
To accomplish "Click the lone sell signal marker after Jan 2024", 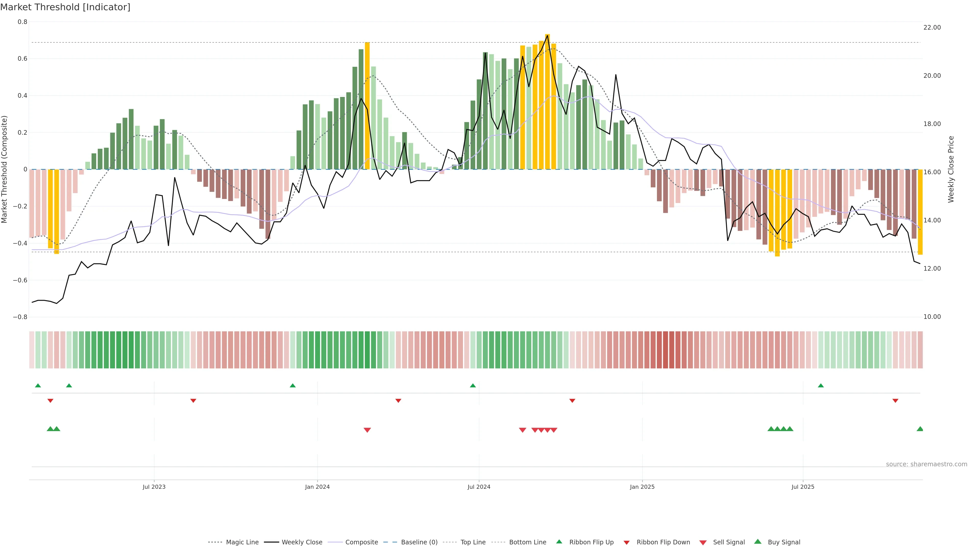I will click(x=367, y=430).
